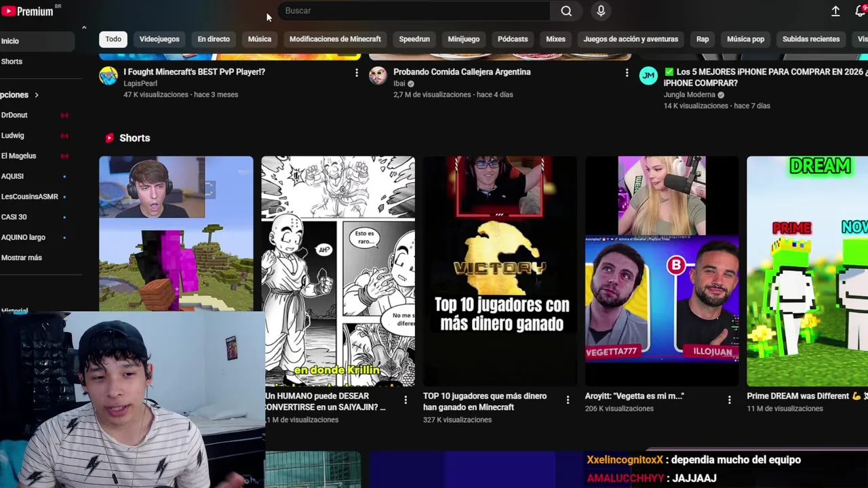The width and height of the screenshot is (868, 488).
Task: Collapse sidebar using the up arrow
Action: point(84,28)
